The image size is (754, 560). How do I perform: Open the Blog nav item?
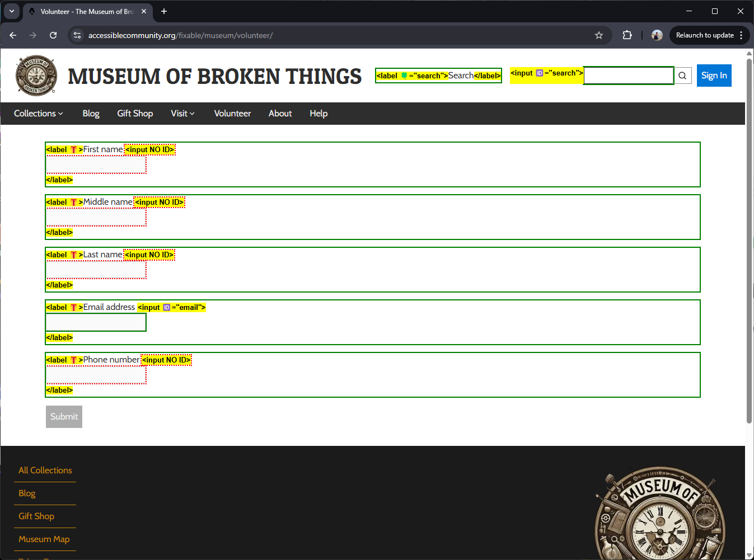coord(91,114)
